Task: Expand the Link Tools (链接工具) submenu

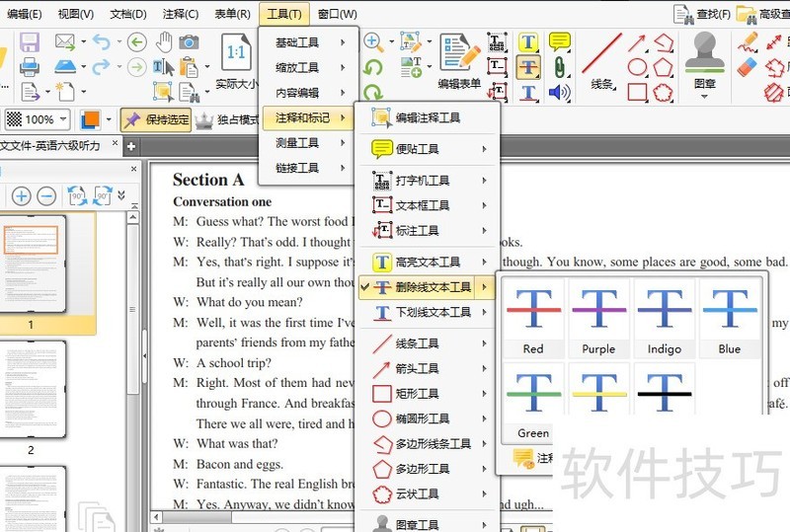Action: click(308, 168)
